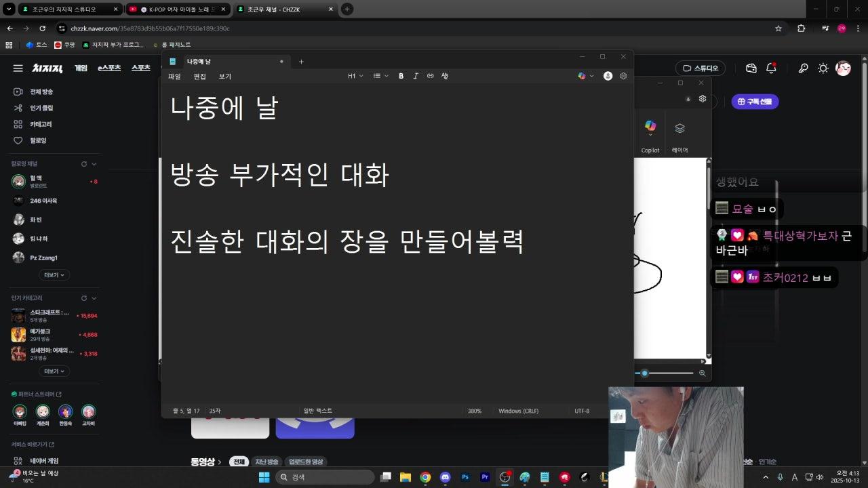Toggle Chzzk light/dark theme sun icon
This screenshot has width=868, height=488.
823,68
